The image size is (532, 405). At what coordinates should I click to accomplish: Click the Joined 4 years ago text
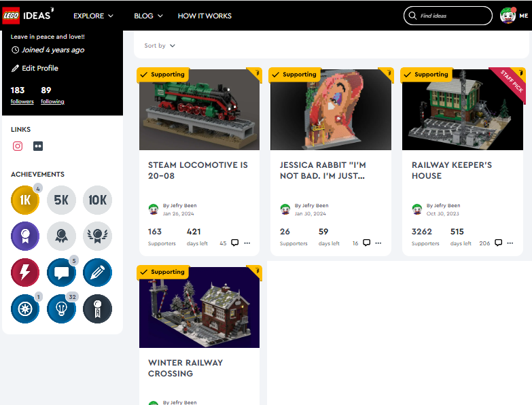click(x=48, y=50)
